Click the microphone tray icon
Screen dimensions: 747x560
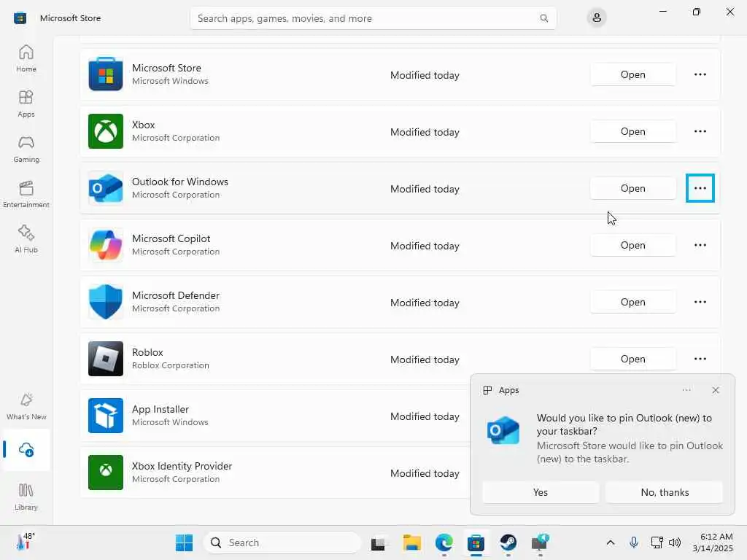634,542
